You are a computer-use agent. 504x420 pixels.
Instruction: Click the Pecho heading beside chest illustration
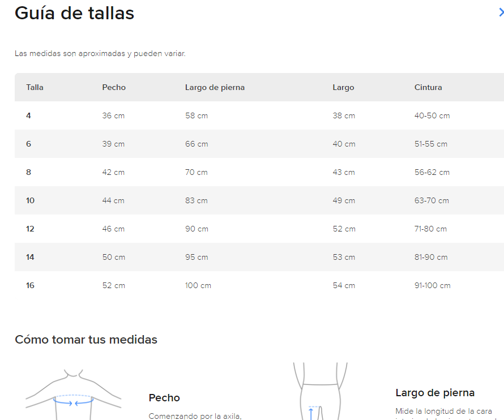click(164, 398)
